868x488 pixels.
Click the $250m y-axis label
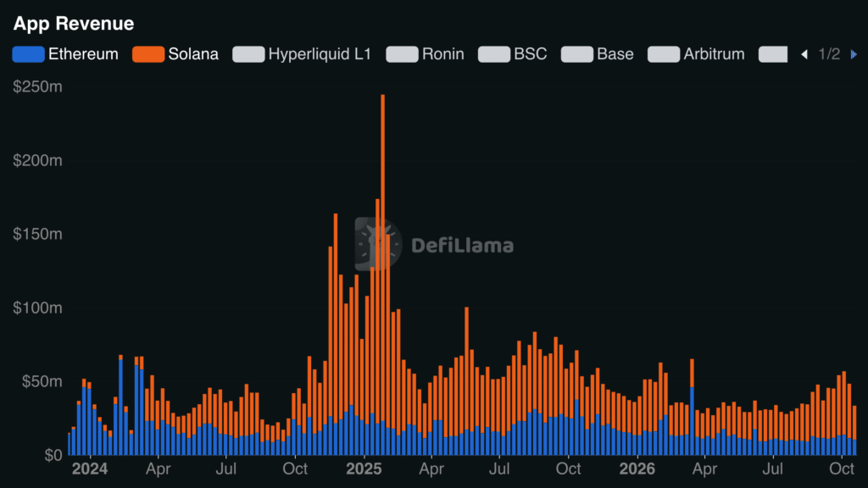tap(37, 87)
